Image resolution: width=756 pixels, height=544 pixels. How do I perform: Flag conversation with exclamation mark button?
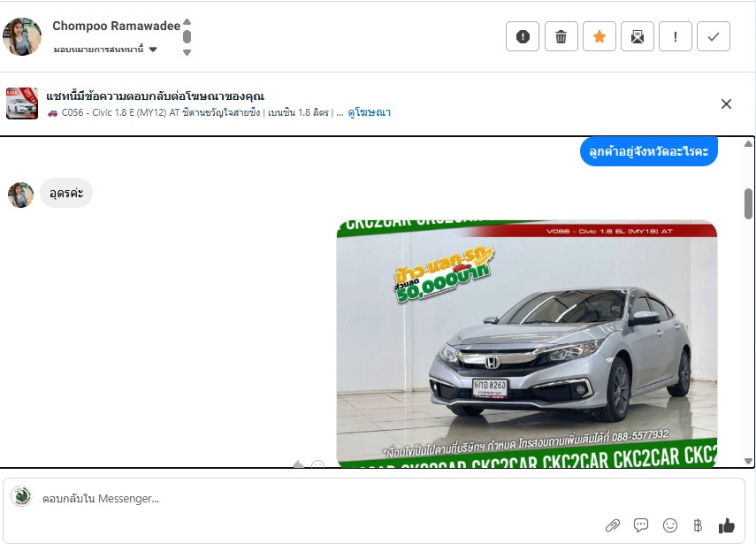click(675, 36)
